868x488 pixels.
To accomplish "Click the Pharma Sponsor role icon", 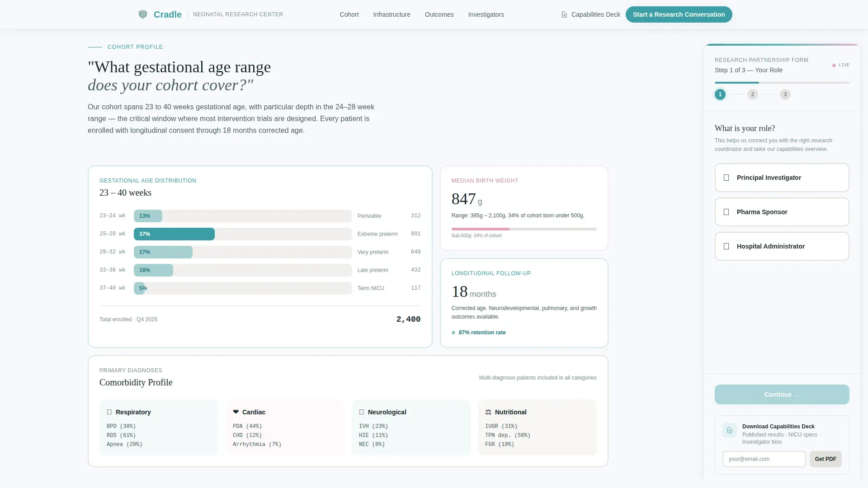I will pos(726,212).
